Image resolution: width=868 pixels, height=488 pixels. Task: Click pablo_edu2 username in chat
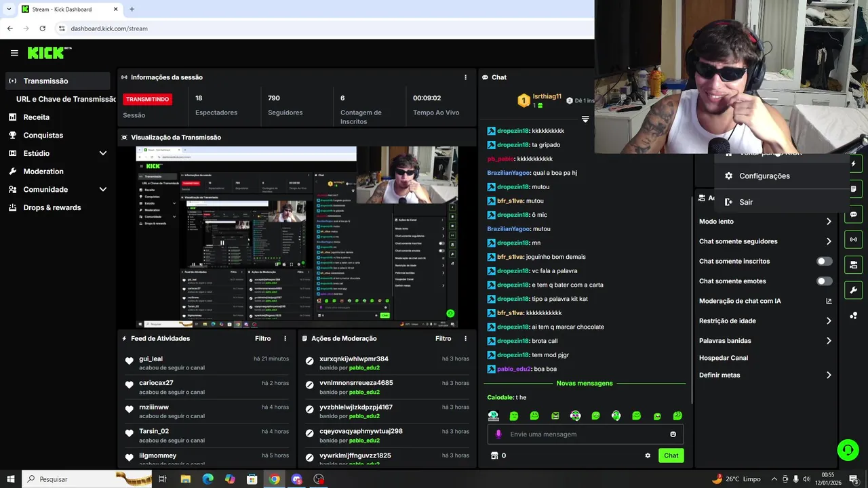513,369
